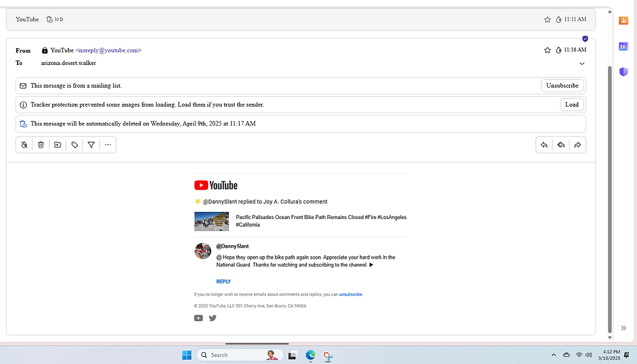
Task: Open Contacts in the side panel
Action: click(x=623, y=20)
